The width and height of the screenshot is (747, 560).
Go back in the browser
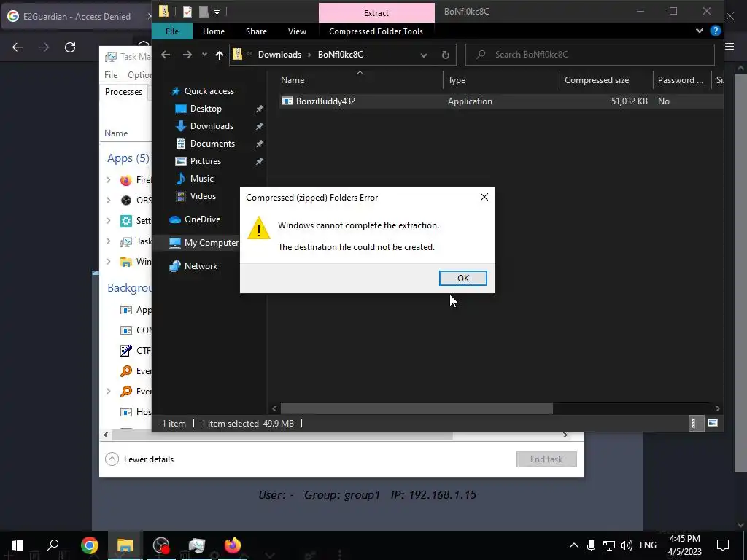(x=18, y=47)
